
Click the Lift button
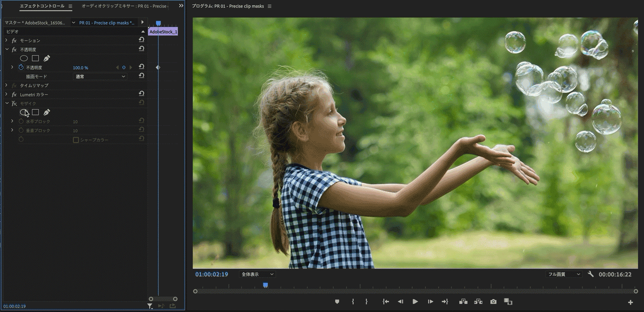pos(463,302)
